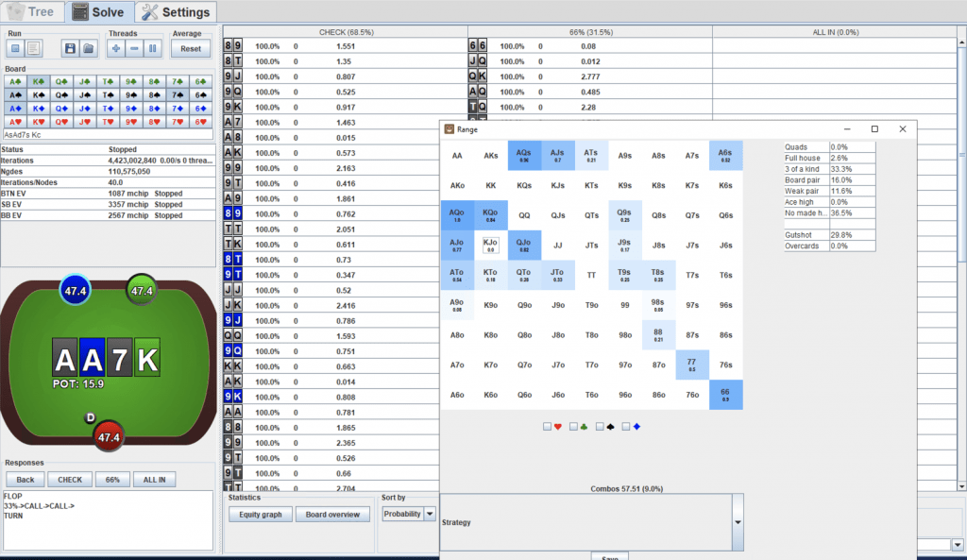This screenshot has height=560, width=967.
Task: Click the red dealer seat circle
Action: coord(110,437)
